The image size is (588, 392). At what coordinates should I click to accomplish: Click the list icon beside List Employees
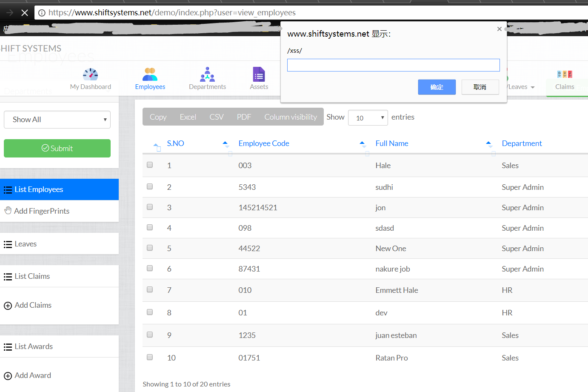pos(8,190)
